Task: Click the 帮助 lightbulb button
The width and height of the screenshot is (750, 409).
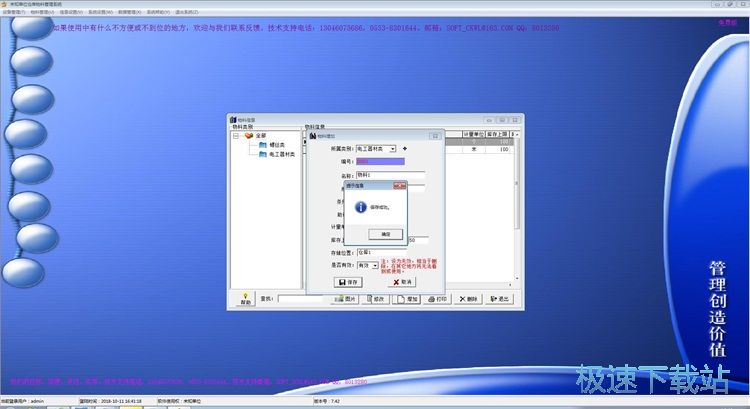Action: point(245,299)
